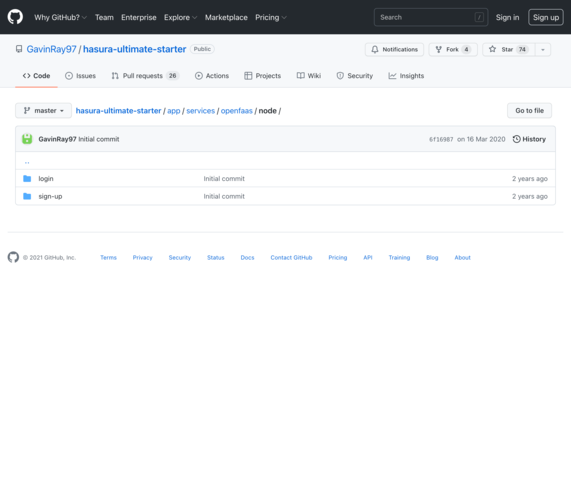Click the sign-up folder icon

(x=27, y=196)
